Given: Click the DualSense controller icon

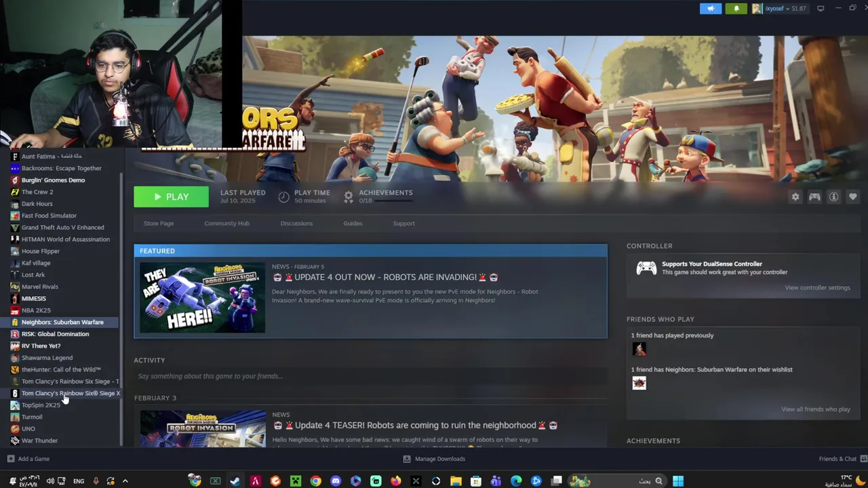Looking at the screenshot, I should click(646, 268).
